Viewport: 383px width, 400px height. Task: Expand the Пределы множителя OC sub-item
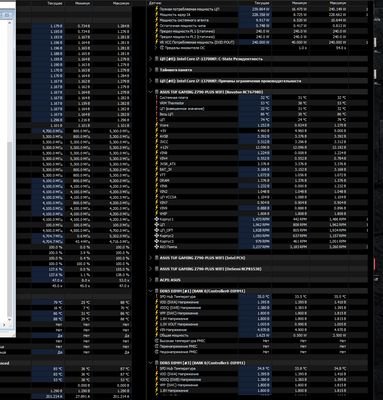coord(156,48)
